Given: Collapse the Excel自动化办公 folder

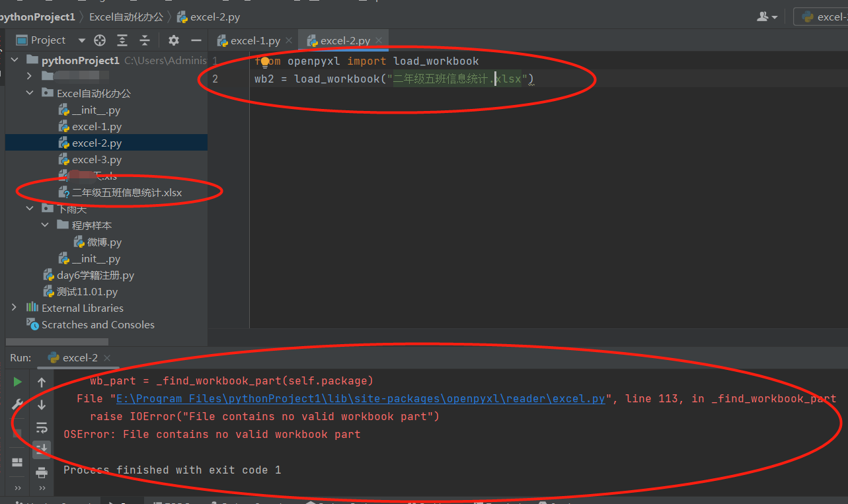Looking at the screenshot, I should pyautogui.click(x=30, y=93).
